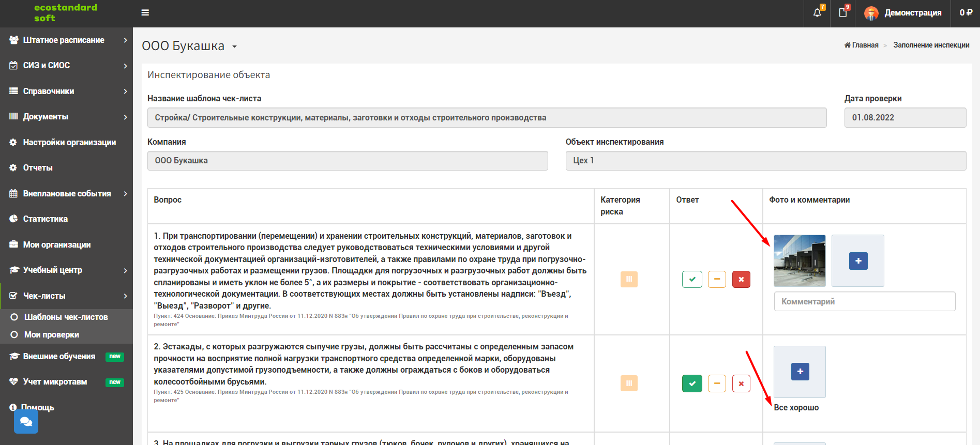980x445 pixels.
Task: Set question 1 answer to red cross
Action: click(741, 279)
